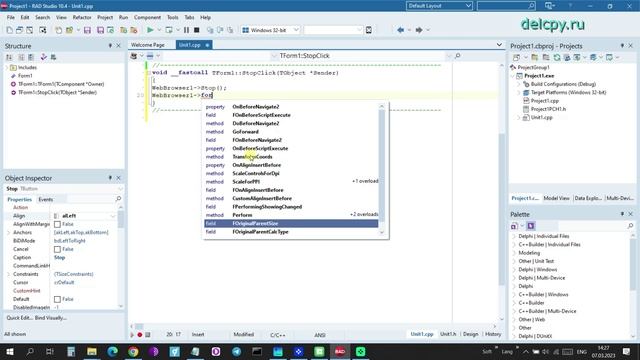Open the History bottom tab
This screenshot has height=360, width=640.
[x=493, y=334]
